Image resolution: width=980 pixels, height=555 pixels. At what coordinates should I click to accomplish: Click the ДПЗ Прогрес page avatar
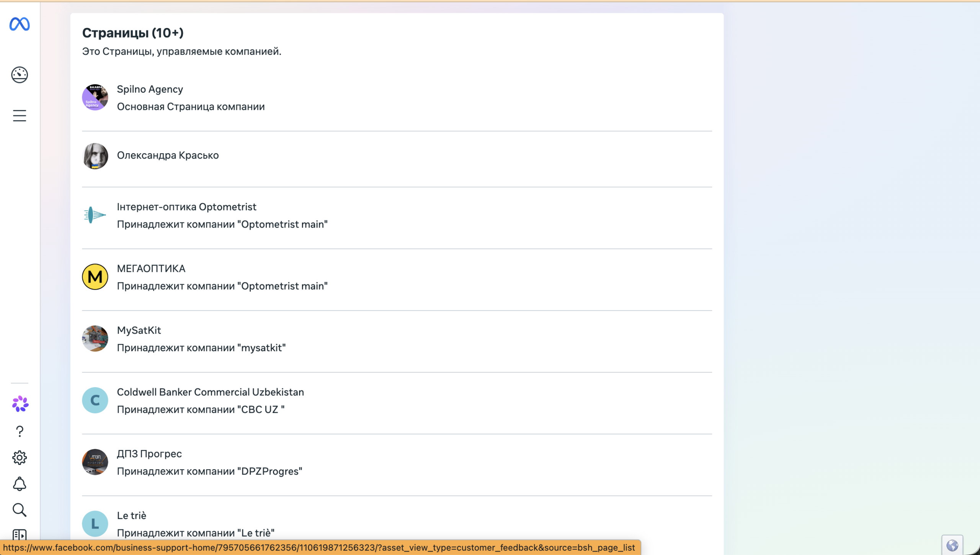pos(95,462)
